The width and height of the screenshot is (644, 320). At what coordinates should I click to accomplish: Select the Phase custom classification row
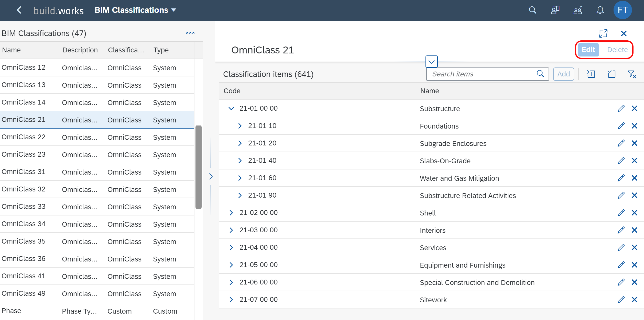click(97, 311)
